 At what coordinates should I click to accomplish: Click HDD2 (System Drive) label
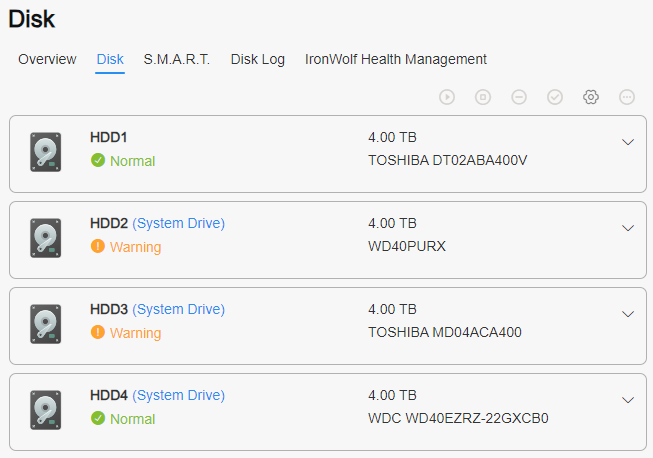179,224
